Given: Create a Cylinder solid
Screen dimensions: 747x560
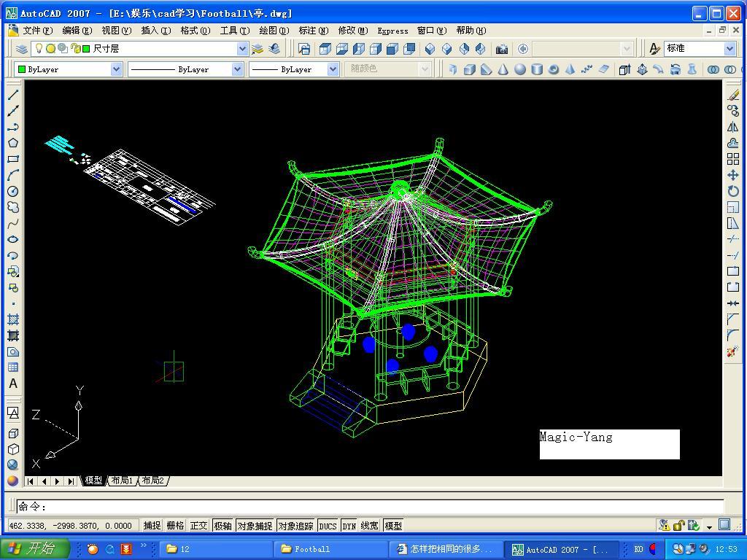Looking at the screenshot, I should point(537,69).
